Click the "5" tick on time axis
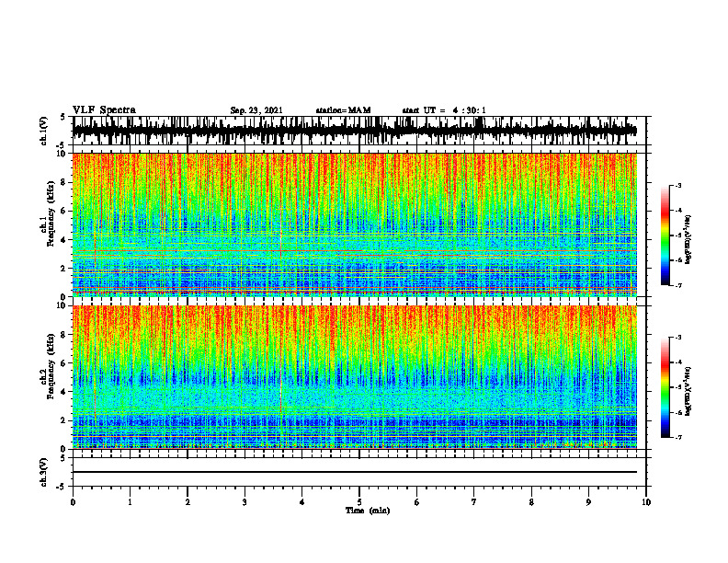Screen dimensions: 728x563 click(x=359, y=502)
